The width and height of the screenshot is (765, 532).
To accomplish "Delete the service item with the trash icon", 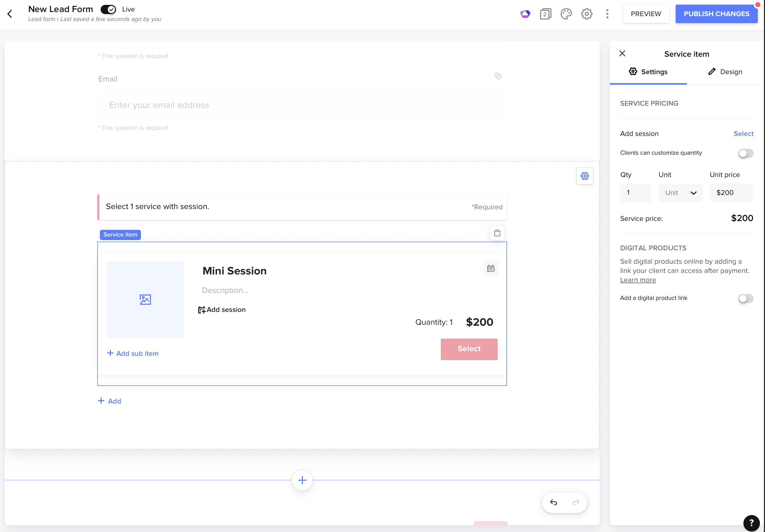I will 497,233.
